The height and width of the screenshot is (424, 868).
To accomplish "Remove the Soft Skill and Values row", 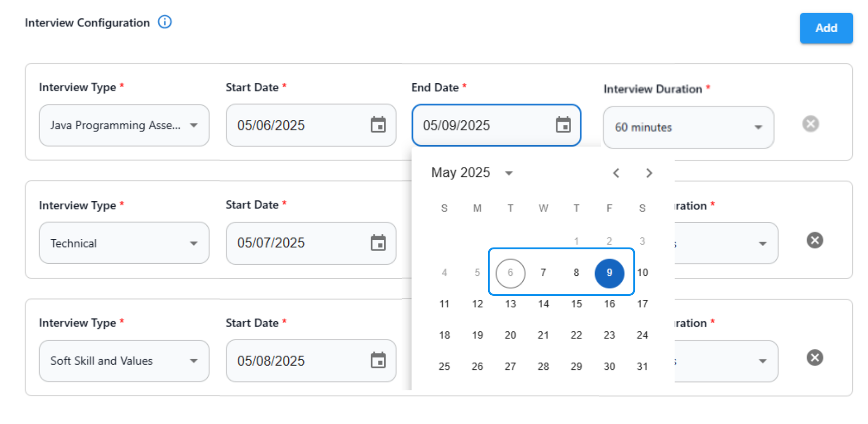I will pos(814,358).
